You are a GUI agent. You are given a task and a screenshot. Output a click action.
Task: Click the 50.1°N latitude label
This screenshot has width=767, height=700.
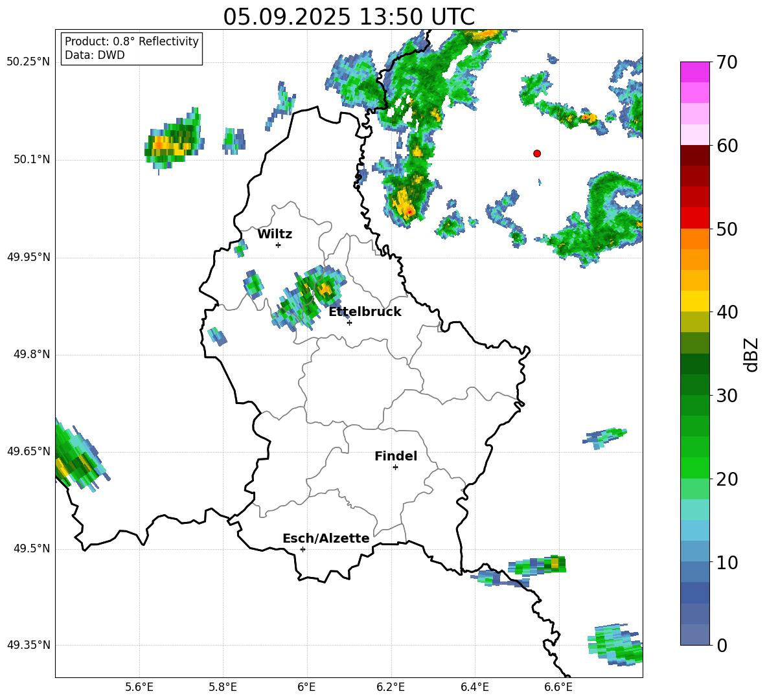pyautogui.click(x=32, y=160)
